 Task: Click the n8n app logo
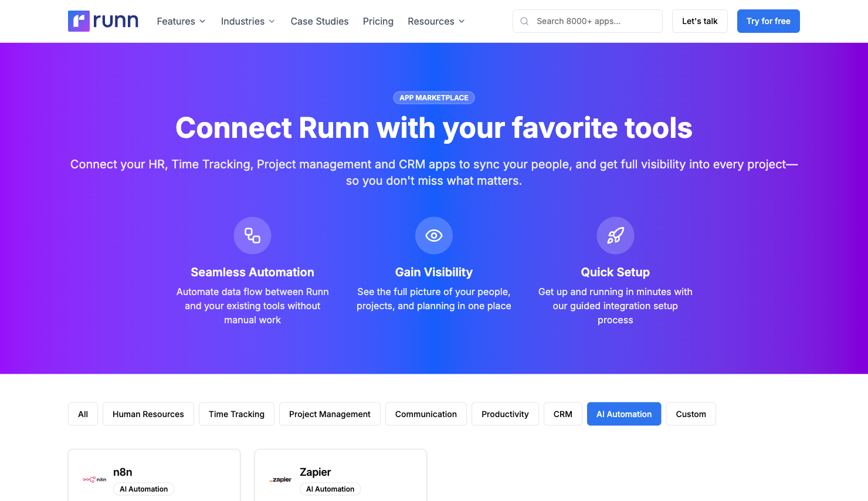[94, 480]
